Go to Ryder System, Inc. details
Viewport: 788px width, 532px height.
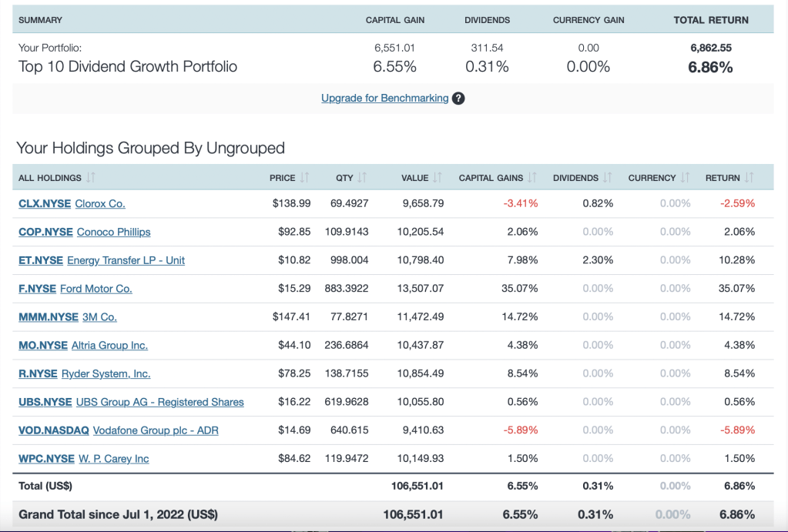(106, 374)
